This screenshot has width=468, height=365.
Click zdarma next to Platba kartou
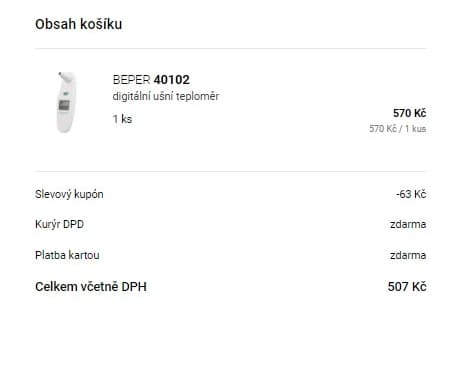[x=408, y=255]
